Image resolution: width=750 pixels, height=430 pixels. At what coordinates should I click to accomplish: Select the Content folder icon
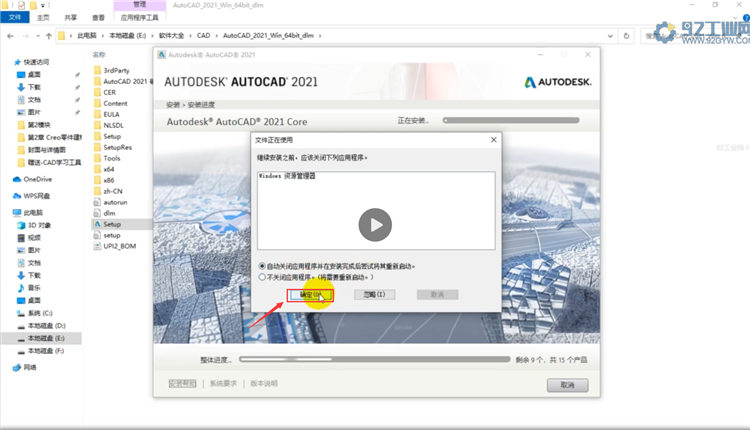pos(98,103)
